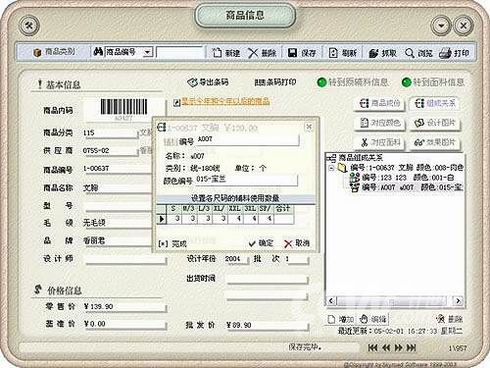This screenshot has height=368, width=490.
Task: Delete the record with the 删除 toolbar button
Action: coord(262,53)
